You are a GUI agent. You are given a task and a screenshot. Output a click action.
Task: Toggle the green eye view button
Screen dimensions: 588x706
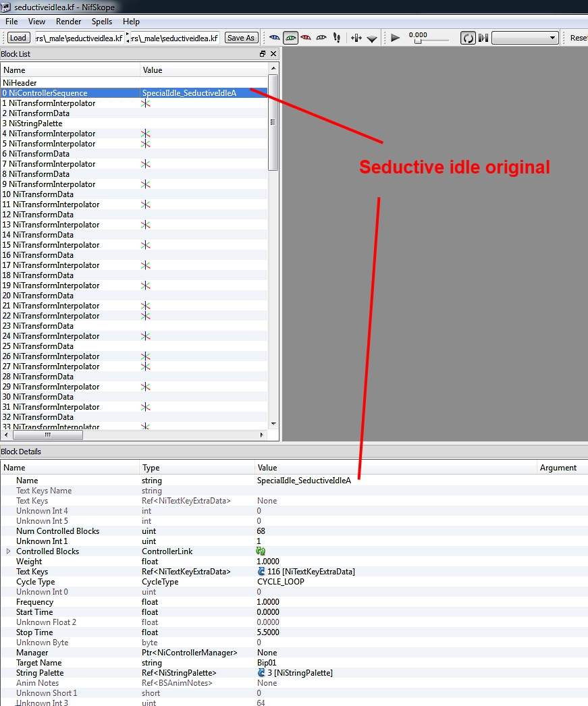tap(291, 38)
